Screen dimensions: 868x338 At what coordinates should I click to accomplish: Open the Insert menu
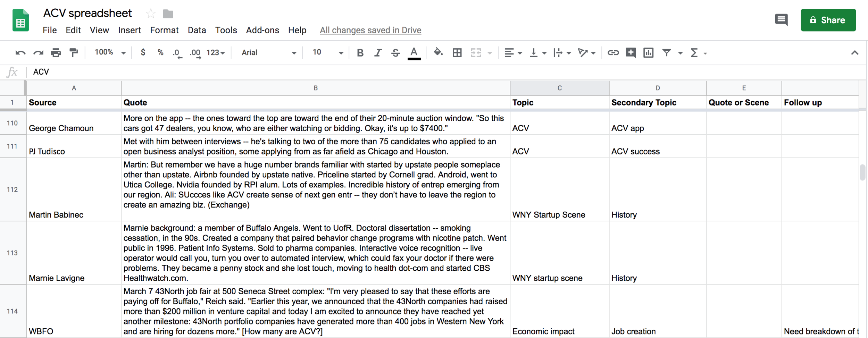pyautogui.click(x=129, y=30)
